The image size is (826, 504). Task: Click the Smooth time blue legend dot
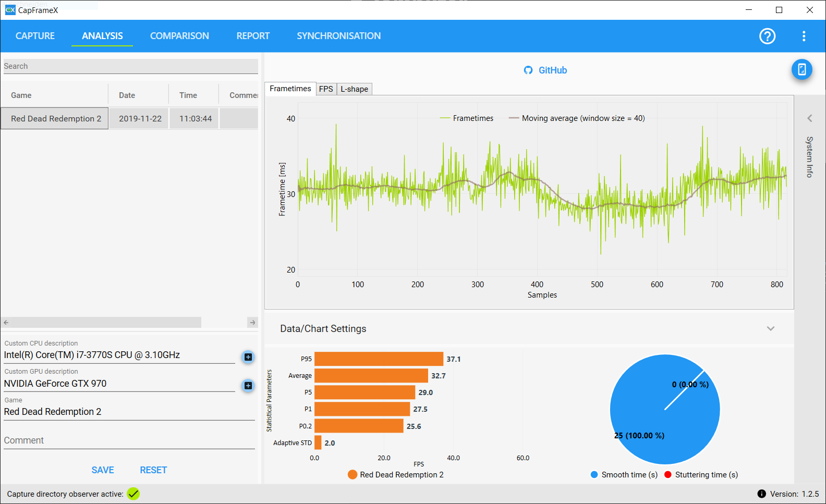[x=594, y=475]
